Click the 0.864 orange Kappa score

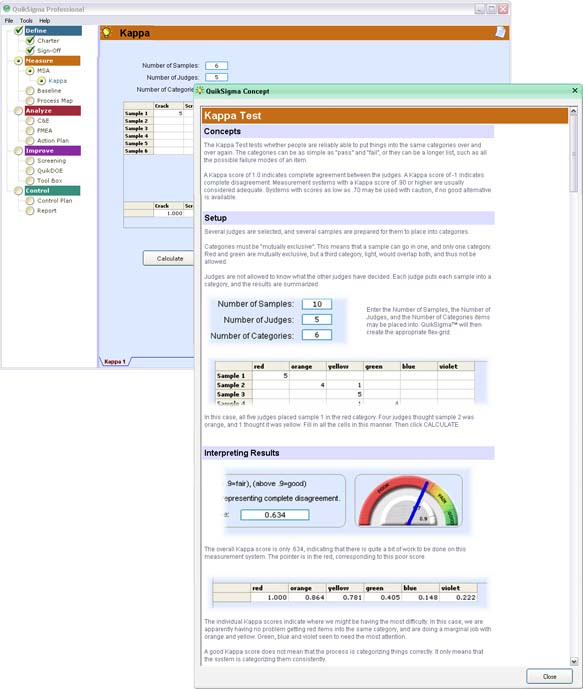coord(307,598)
